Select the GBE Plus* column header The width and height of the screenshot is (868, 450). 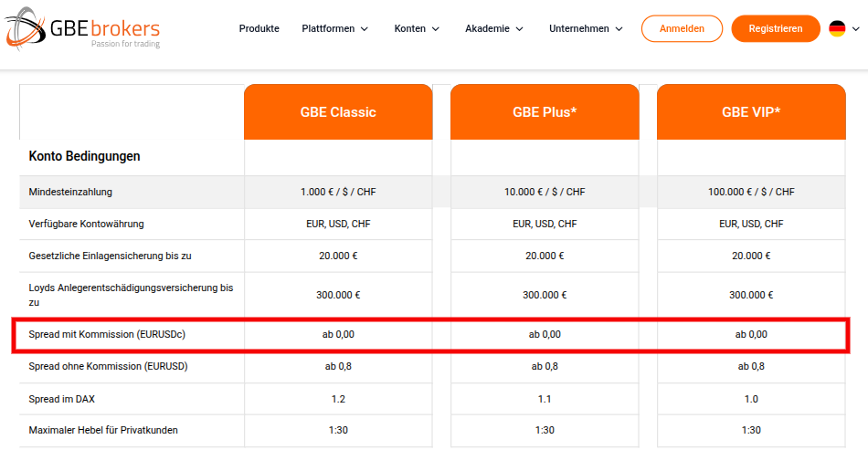(545, 111)
